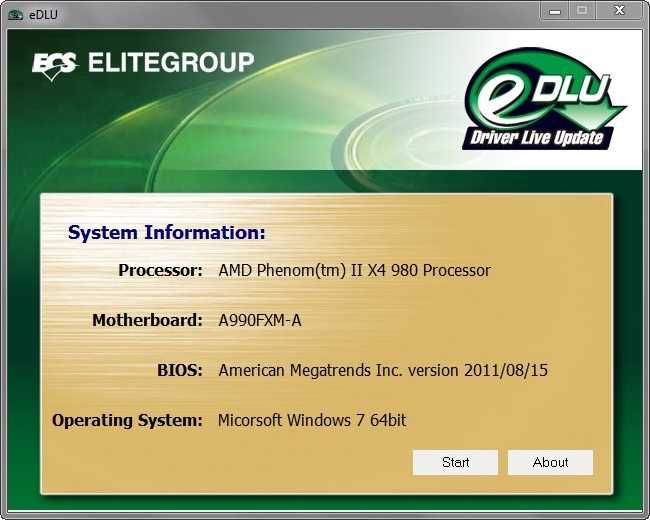Close the eDLU window
The image size is (650, 520).
619,10
